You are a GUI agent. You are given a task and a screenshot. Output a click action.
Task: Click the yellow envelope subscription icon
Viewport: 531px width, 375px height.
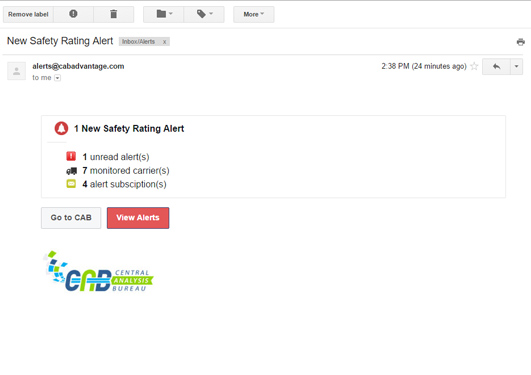71,184
